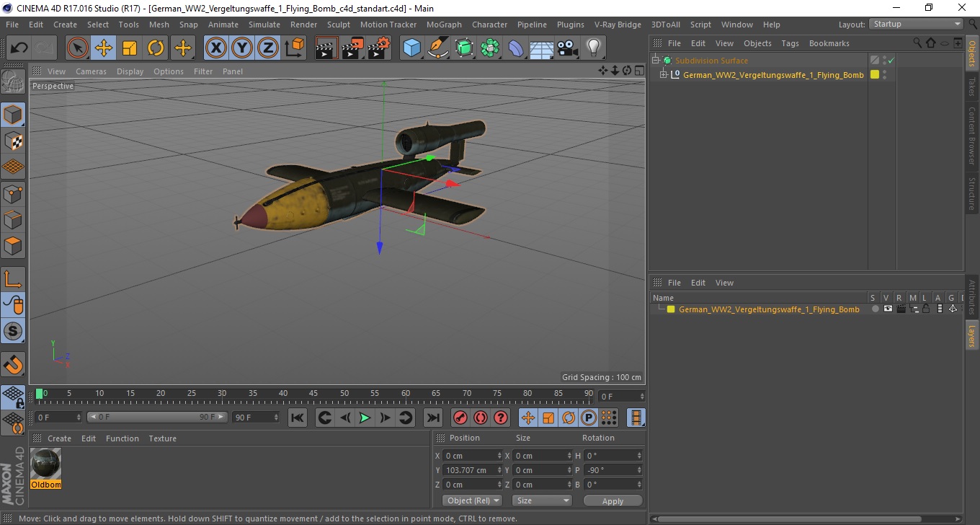The height and width of the screenshot is (525, 980).
Task: Click the Apply button
Action: pyautogui.click(x=612, y=500)
